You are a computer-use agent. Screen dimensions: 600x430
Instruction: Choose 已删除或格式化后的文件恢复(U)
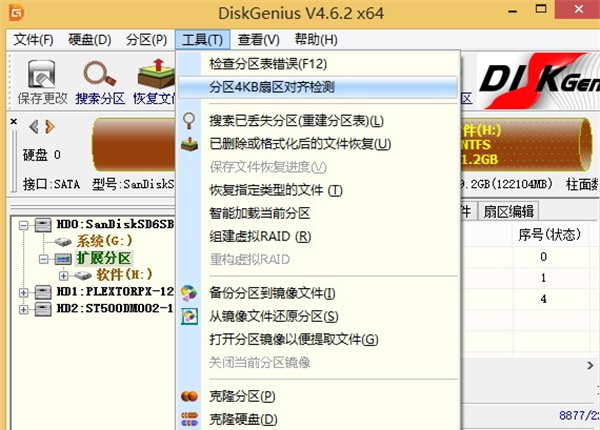(x=318, y=144)
